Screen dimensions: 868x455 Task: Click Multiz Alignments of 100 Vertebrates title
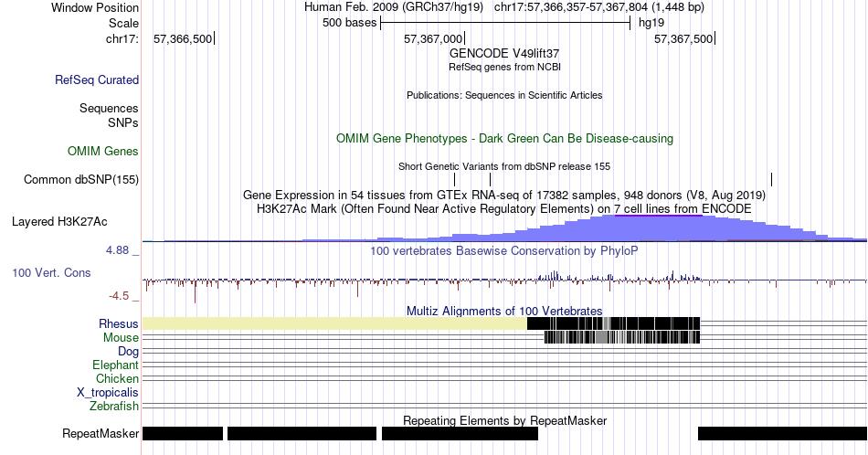pyautogui.click(x=504, y=311)
